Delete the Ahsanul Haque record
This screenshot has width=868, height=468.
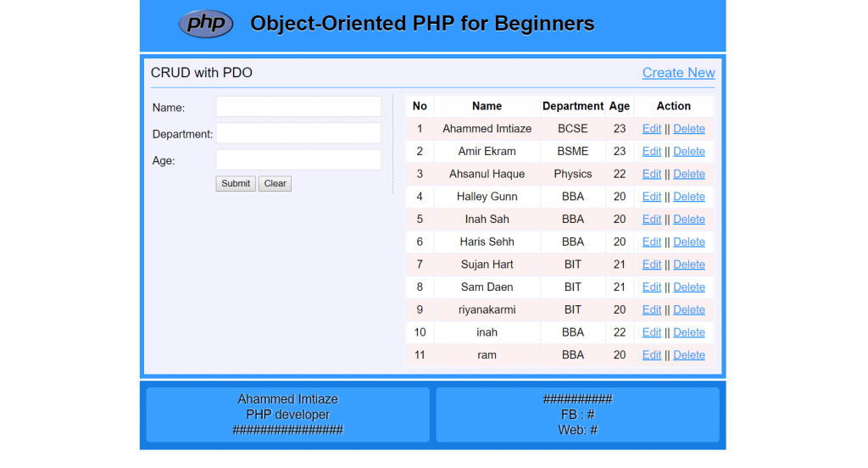point(689,174)
